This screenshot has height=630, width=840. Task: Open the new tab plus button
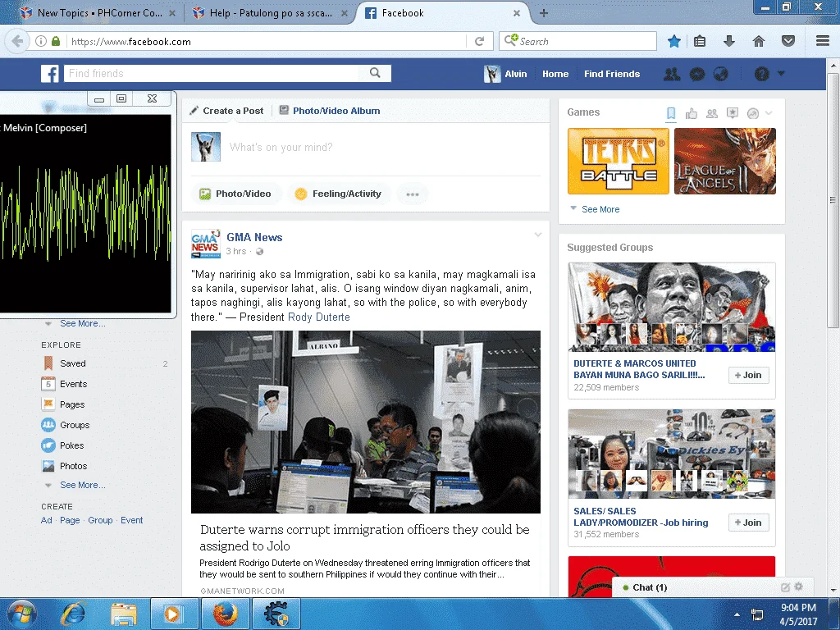click(x=543, y=13)
